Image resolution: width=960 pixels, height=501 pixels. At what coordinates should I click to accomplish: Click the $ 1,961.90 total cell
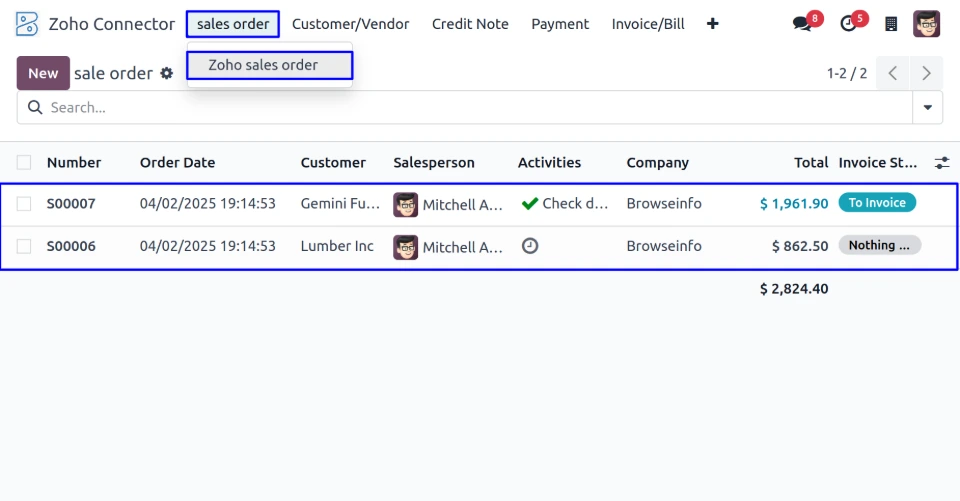(x=794, y=203)
